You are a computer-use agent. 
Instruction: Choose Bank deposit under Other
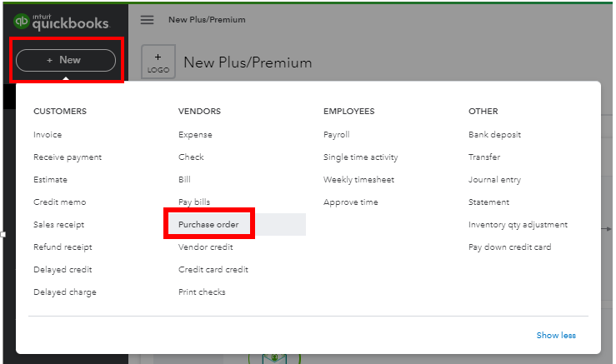click(x=494, y=135)
